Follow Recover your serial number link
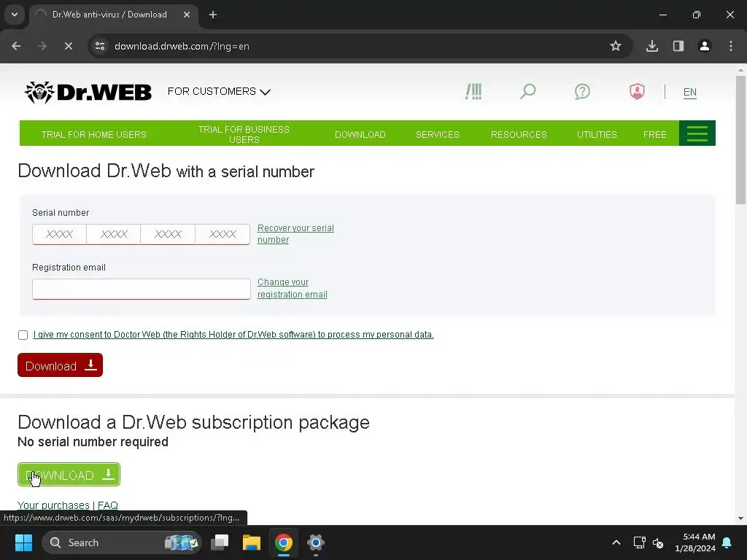Screen dimensions: 747x560 [295, 234]
